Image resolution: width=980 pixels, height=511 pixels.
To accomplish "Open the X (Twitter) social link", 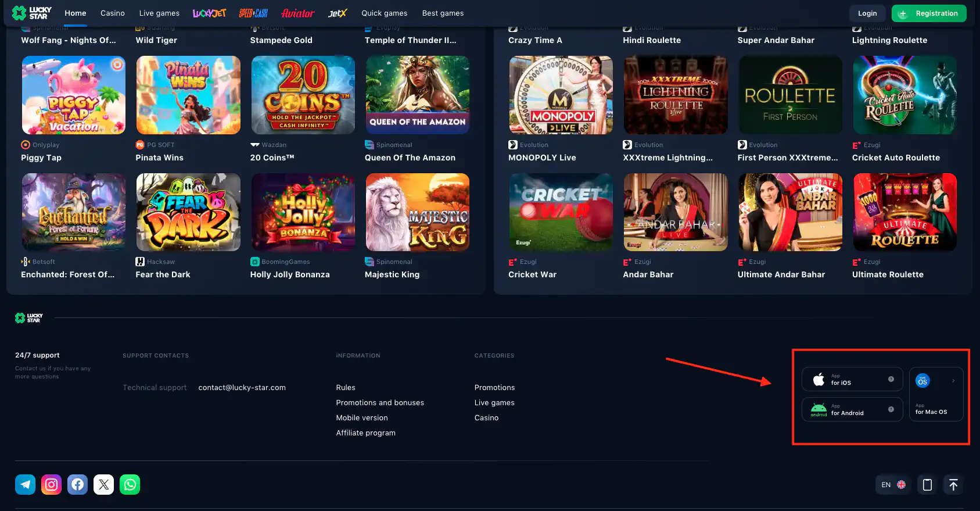I will (103, 484).
